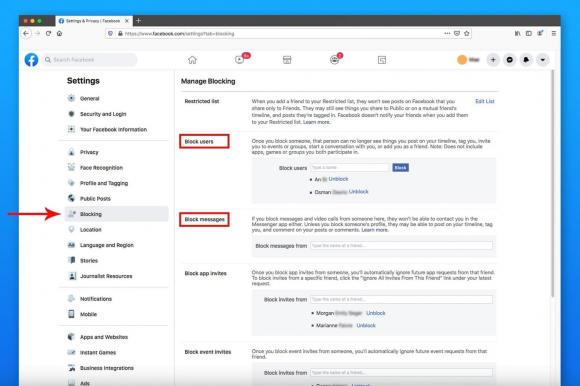Screen dimensions: 580x386
Task: Expand the Account dropdown arrow
Action: point(543,60)
